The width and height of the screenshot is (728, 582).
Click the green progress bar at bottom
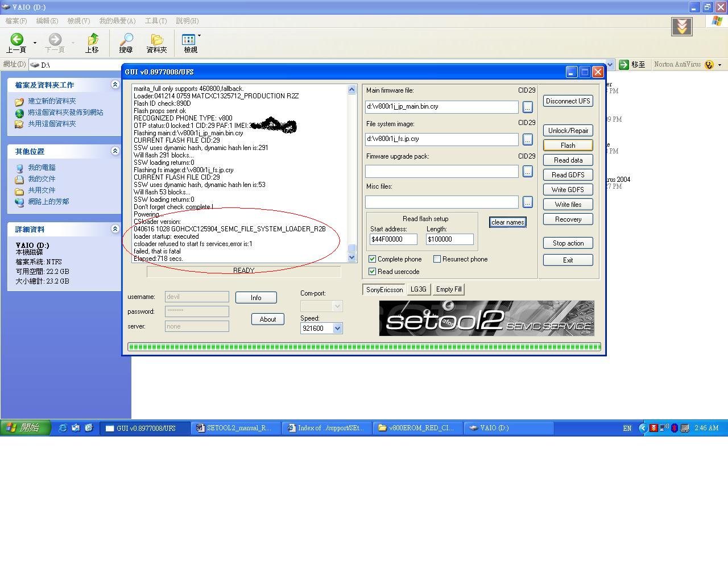click(x=364, y=347)
